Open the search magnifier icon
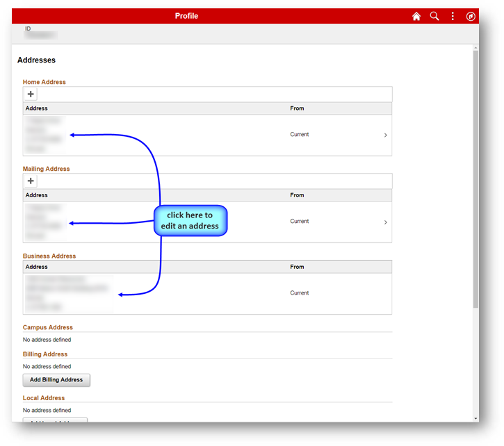 point(434,16)
